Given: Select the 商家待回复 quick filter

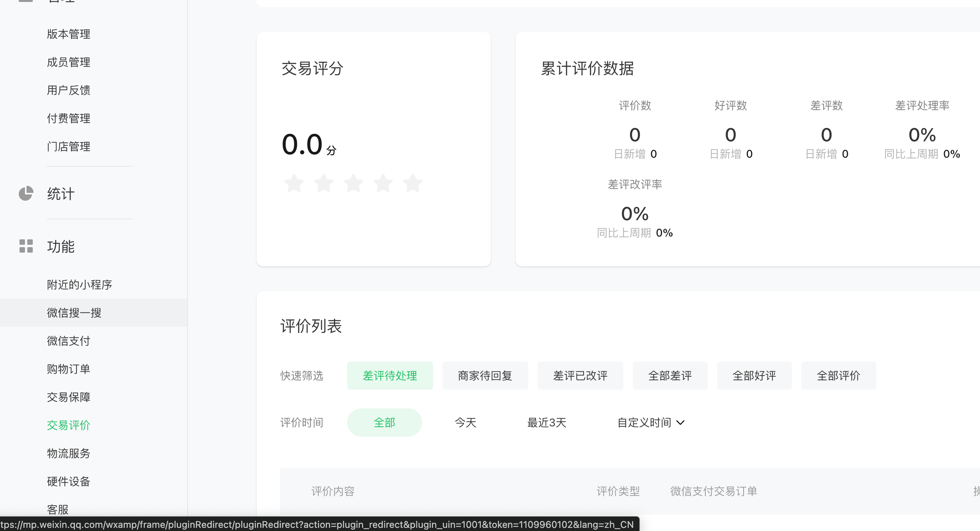Looking at the screenshot, I should (x=485, y=376).
